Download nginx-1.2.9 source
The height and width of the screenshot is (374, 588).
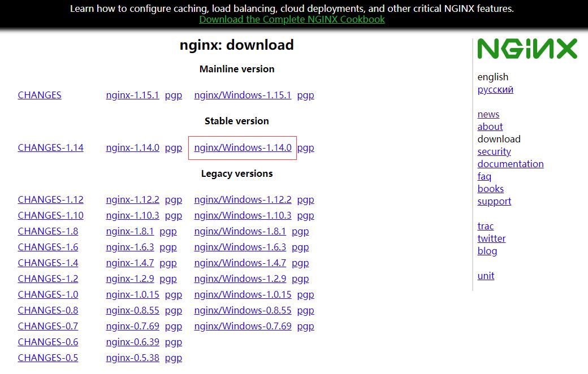click(129, 279)
